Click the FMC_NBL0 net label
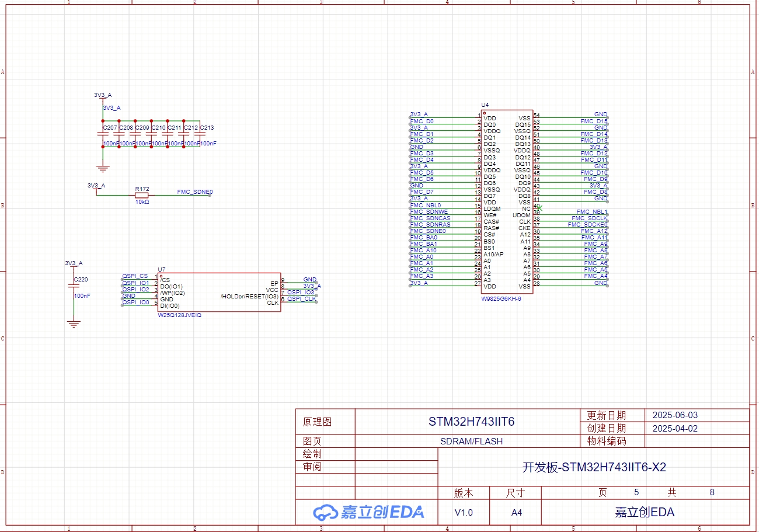Screen dimensions: 759x532 [425, 206]
